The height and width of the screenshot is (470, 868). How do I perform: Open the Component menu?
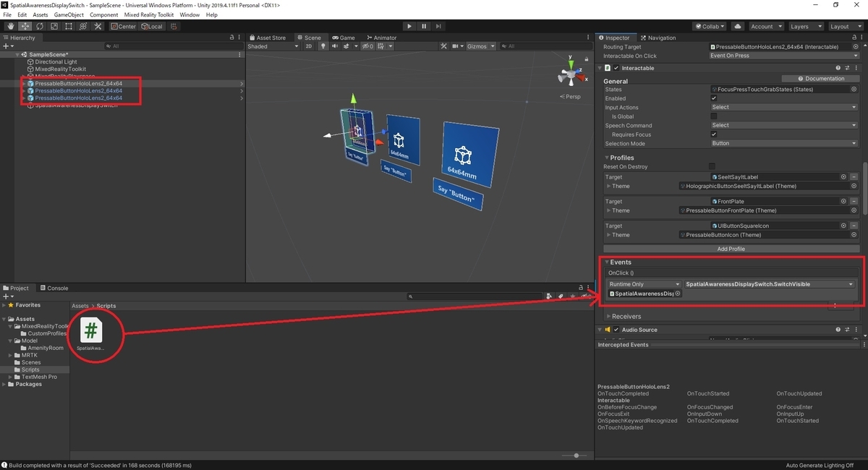(104, 14)
